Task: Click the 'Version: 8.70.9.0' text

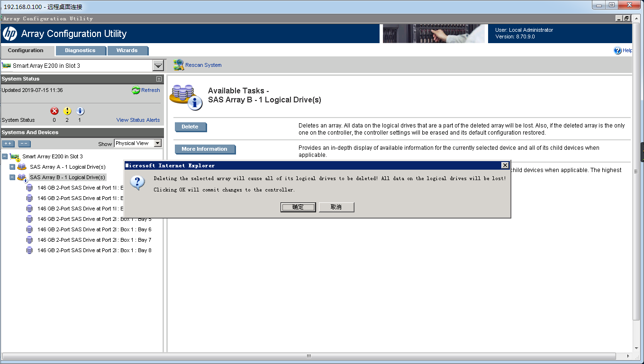Action: (515, 36)
